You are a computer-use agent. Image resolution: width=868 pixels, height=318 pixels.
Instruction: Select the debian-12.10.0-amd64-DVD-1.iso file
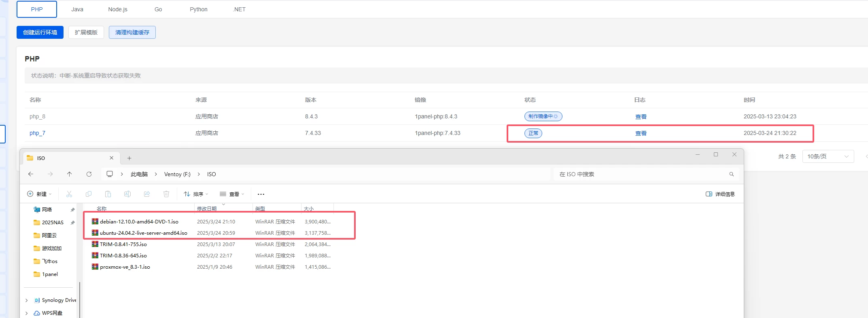(x=139, y=221)
